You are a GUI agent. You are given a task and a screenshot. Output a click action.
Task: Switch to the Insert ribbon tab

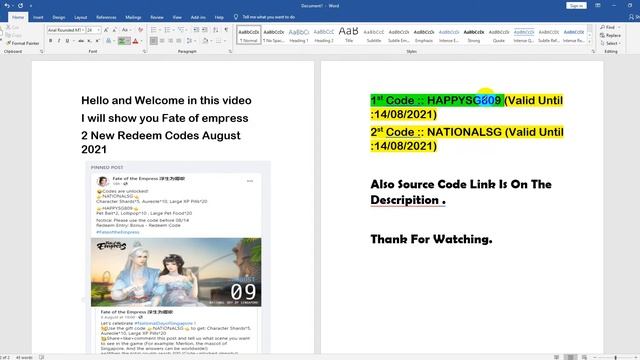(38, 17)
